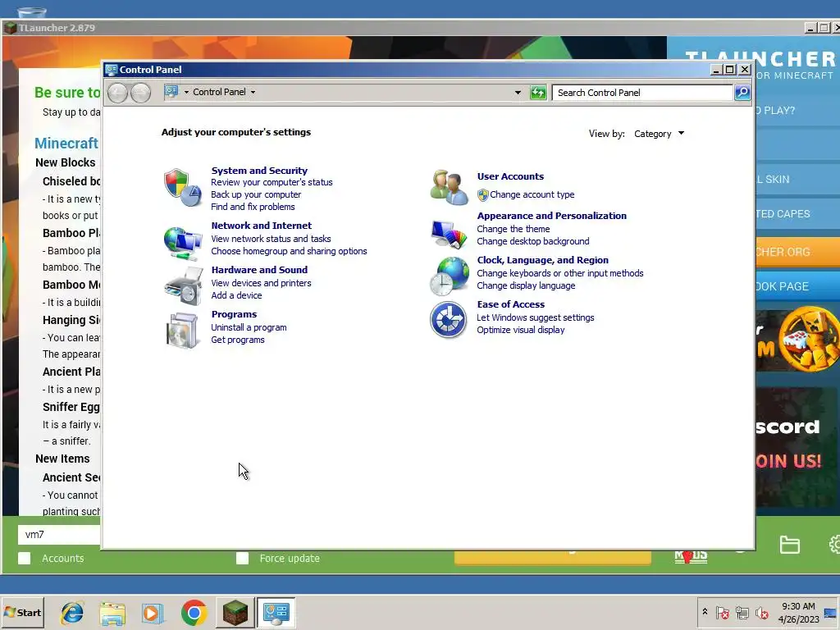Open the Programs category link

(234, 314)
